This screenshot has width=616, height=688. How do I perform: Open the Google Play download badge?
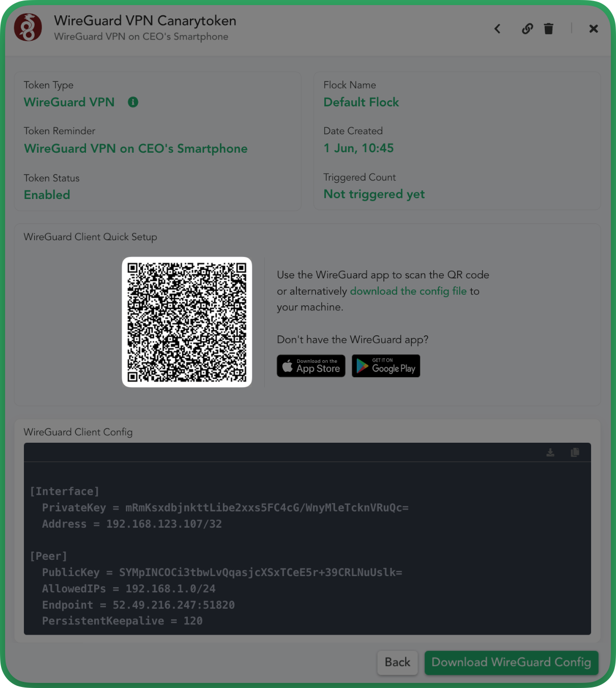[386, 366]
